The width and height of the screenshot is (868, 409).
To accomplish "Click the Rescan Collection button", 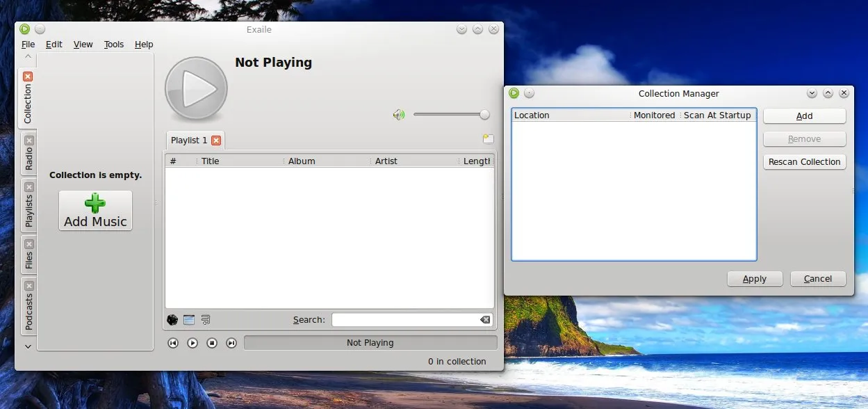I will pyautogui.click(x=804, y=162).
